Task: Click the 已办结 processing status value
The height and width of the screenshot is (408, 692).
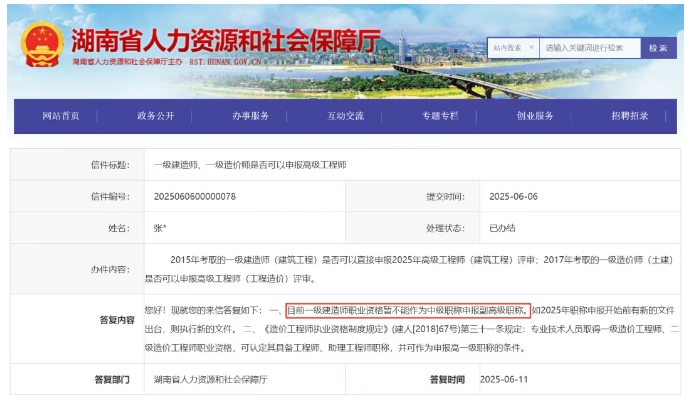Action: [501, 228]
